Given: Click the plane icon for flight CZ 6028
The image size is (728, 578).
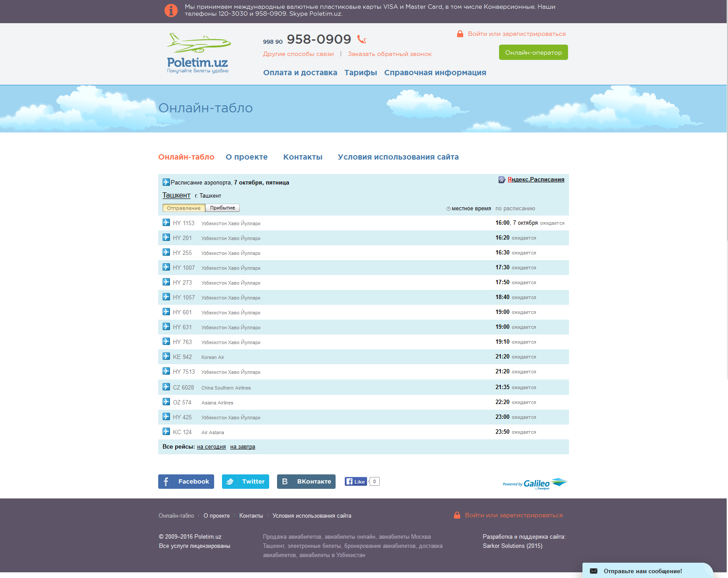Looking at the screenshot, I should click(x=166, y=386).
